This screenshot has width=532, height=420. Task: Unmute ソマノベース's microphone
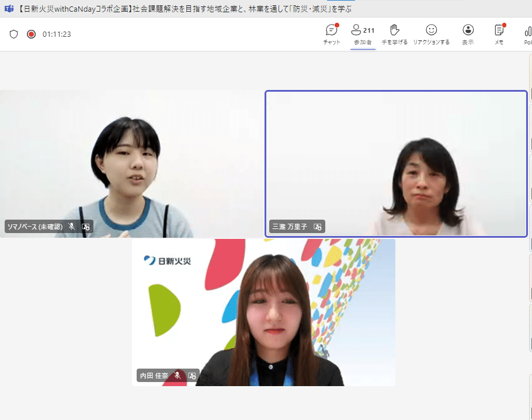point(71,226)
